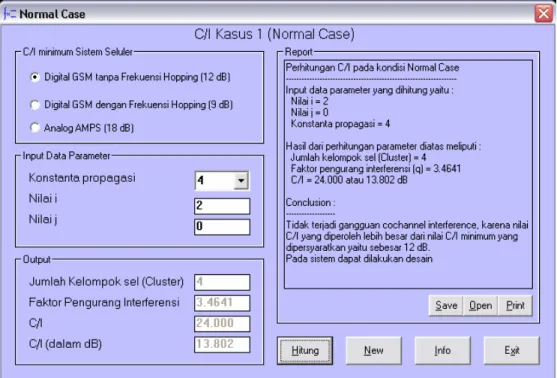Screen dimensions: 557x378
Task: Click the Hitung button
Action: (x=305, y=351)
